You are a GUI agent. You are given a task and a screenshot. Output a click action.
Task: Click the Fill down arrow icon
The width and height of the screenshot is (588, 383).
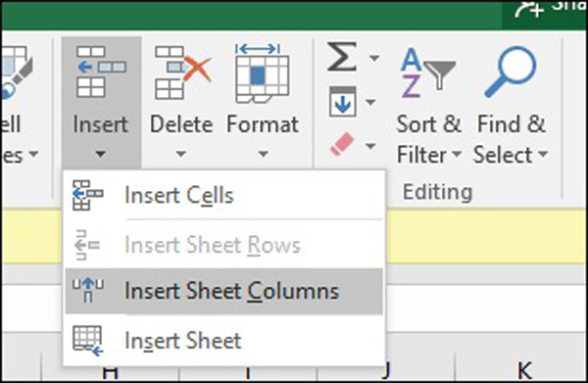[x=343, y=101]
